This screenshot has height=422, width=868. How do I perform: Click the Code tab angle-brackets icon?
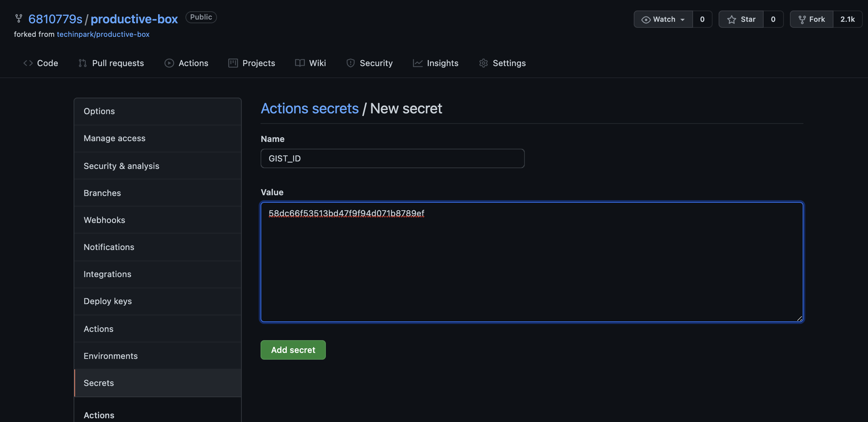[28, 63]
